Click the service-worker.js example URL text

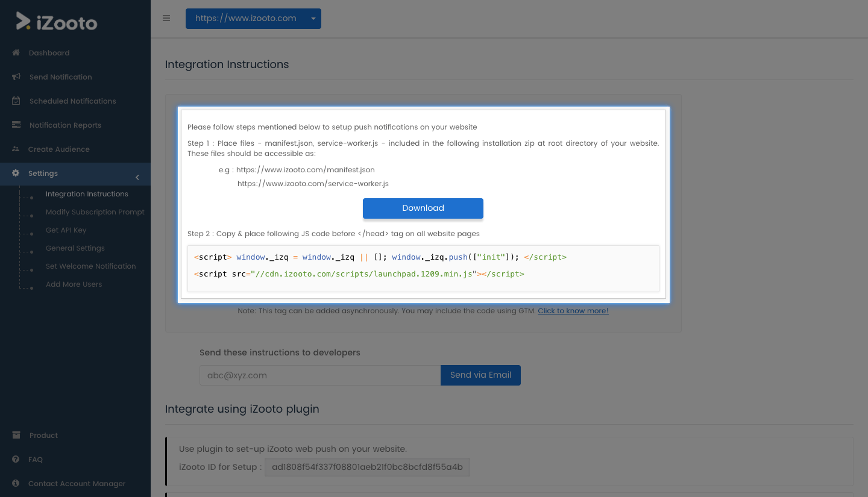point(313,184)
